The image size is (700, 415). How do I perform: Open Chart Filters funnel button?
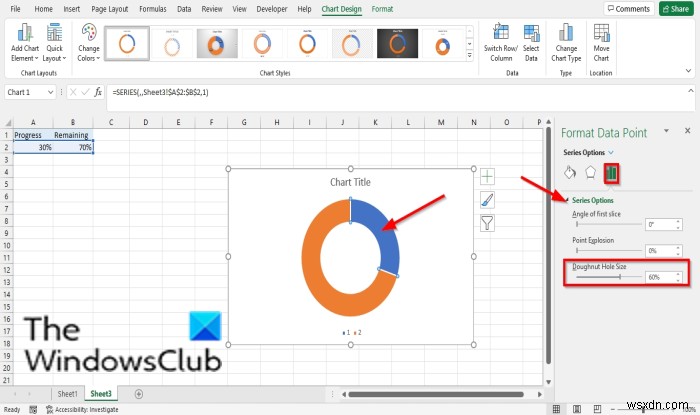click(487, 223)
